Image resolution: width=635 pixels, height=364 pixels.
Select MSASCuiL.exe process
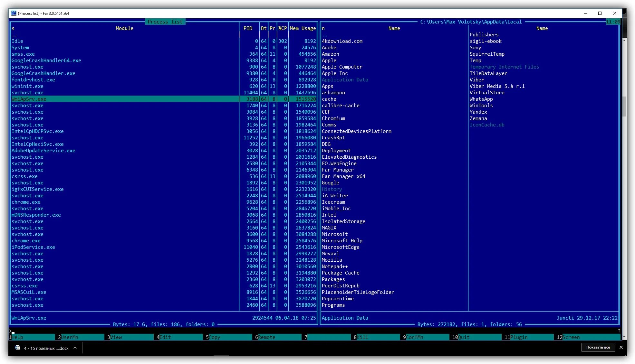pos(164,292)
